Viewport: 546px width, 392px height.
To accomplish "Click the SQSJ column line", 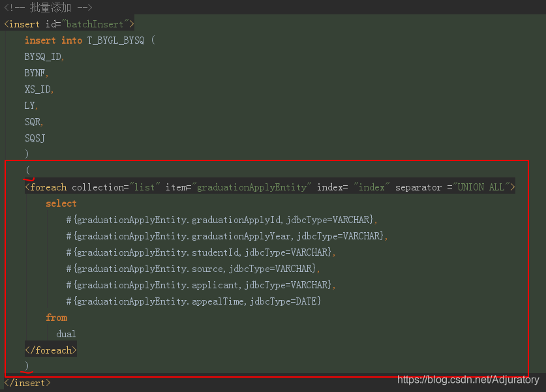I will pyautogui.click(x=35, y=138).
